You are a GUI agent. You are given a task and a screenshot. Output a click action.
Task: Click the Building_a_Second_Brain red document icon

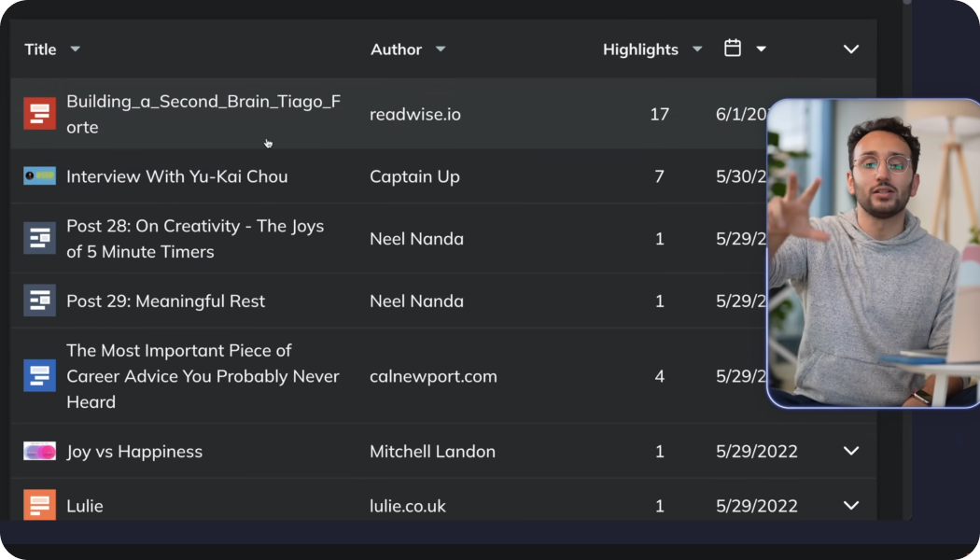tap(39, 114)
